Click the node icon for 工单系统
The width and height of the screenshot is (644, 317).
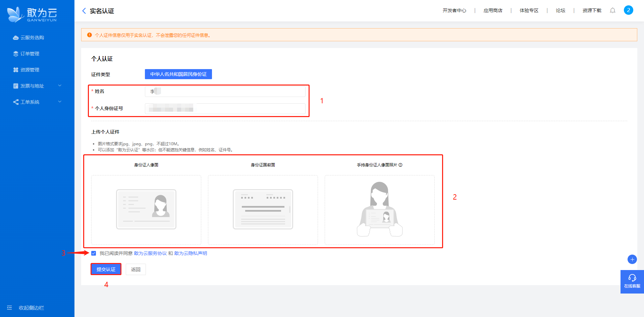point(15,102)
